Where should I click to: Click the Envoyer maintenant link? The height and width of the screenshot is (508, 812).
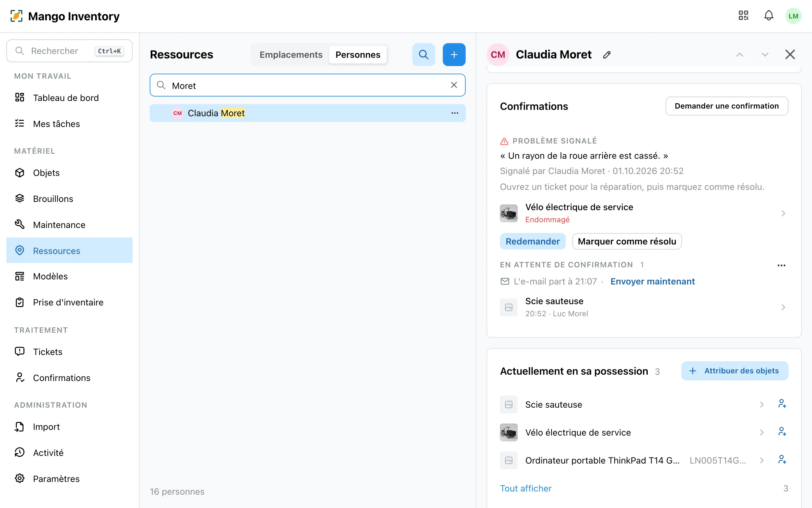(x=652, y=281)
